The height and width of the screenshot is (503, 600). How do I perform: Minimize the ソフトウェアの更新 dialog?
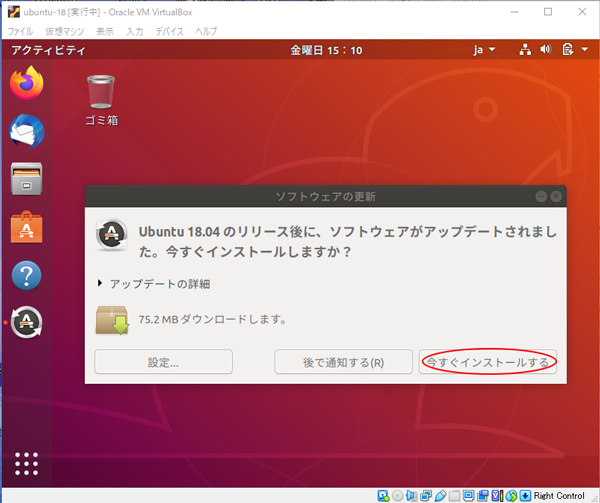(541, 197)
